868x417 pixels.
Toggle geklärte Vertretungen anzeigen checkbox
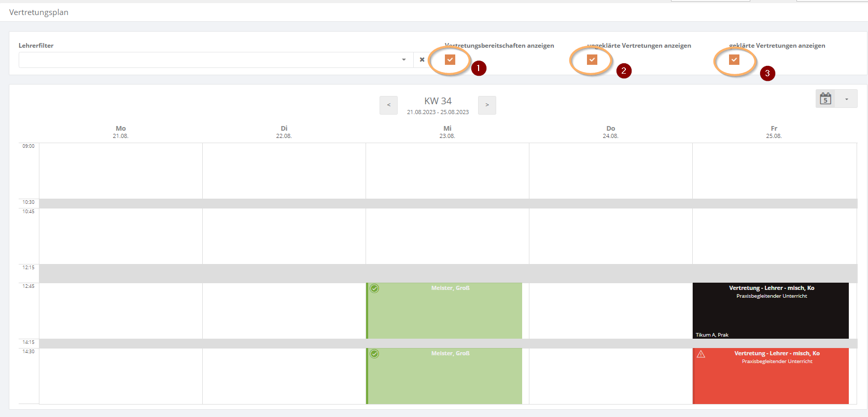[x=734, y=60]
